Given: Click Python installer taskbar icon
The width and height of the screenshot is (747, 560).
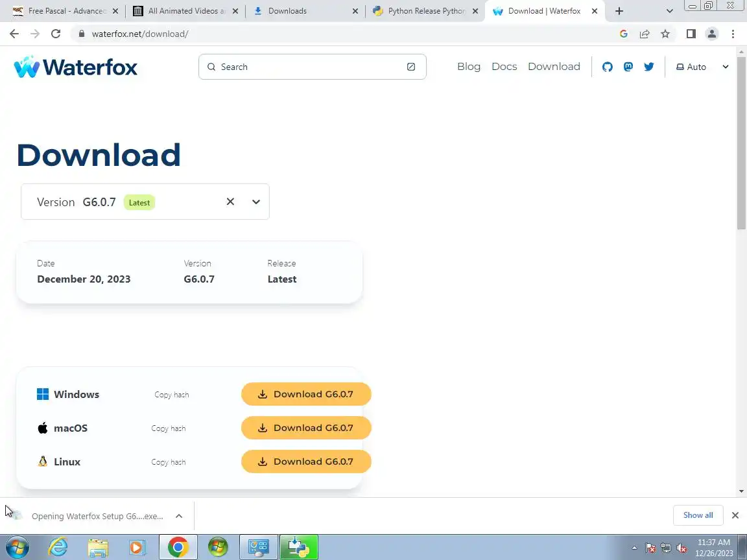Looking at the screenshot, I should point(299,547).
